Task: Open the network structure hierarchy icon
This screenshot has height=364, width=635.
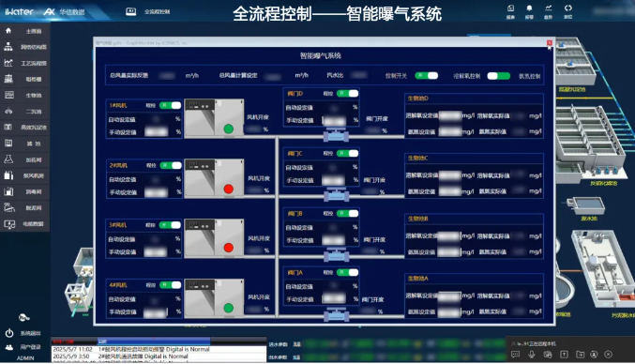Action: click(8, 47)
